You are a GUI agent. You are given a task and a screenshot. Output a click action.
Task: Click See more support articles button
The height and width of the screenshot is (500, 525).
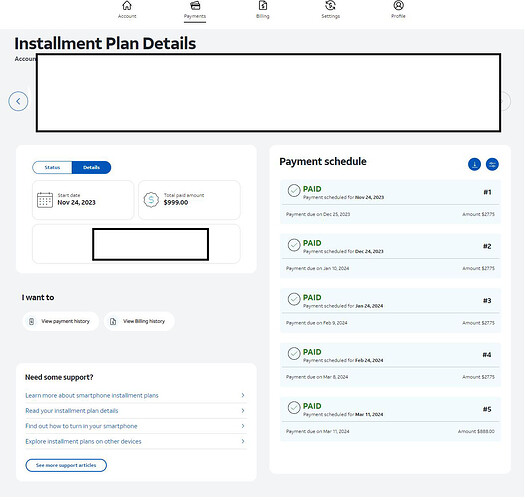66,465
